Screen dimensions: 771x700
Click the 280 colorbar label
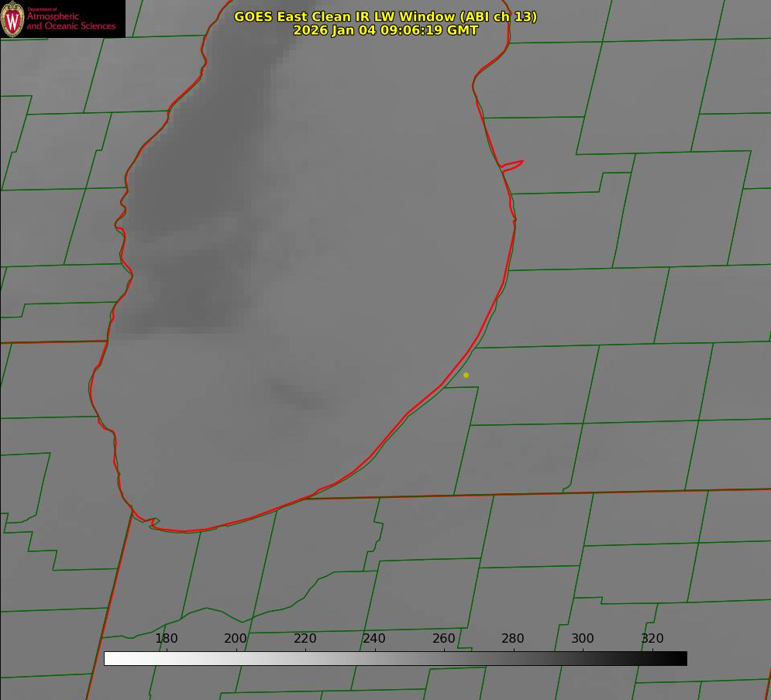[513, 638]
